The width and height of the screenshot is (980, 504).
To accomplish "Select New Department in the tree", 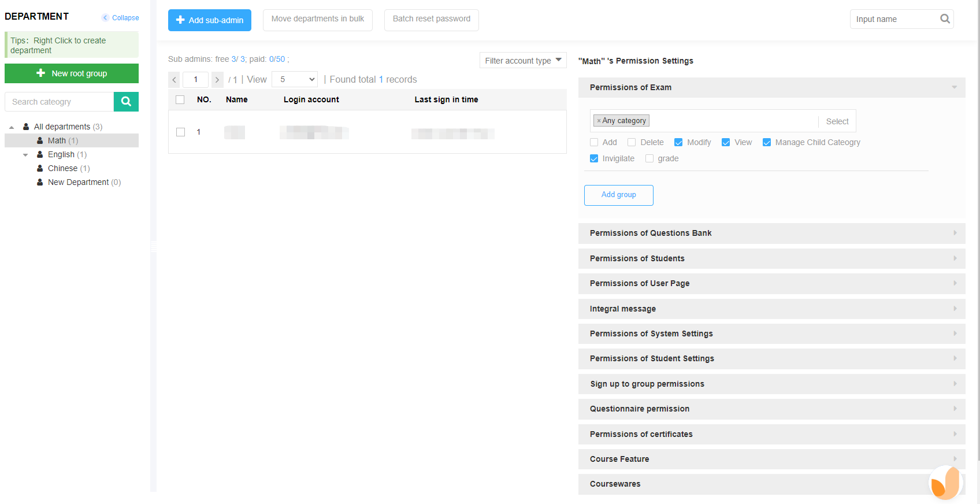I will pyautogui.click(x=78, y=182).
